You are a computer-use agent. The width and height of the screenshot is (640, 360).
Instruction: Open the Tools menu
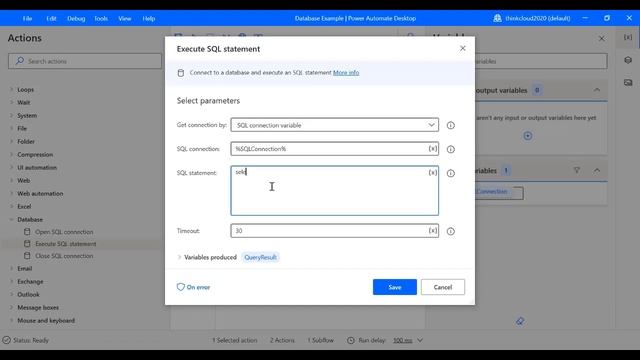tap(101, 18)
